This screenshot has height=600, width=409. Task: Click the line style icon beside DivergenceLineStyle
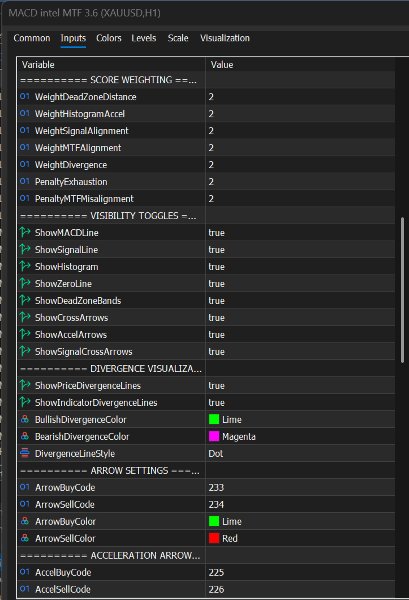[x=25, y=453]
